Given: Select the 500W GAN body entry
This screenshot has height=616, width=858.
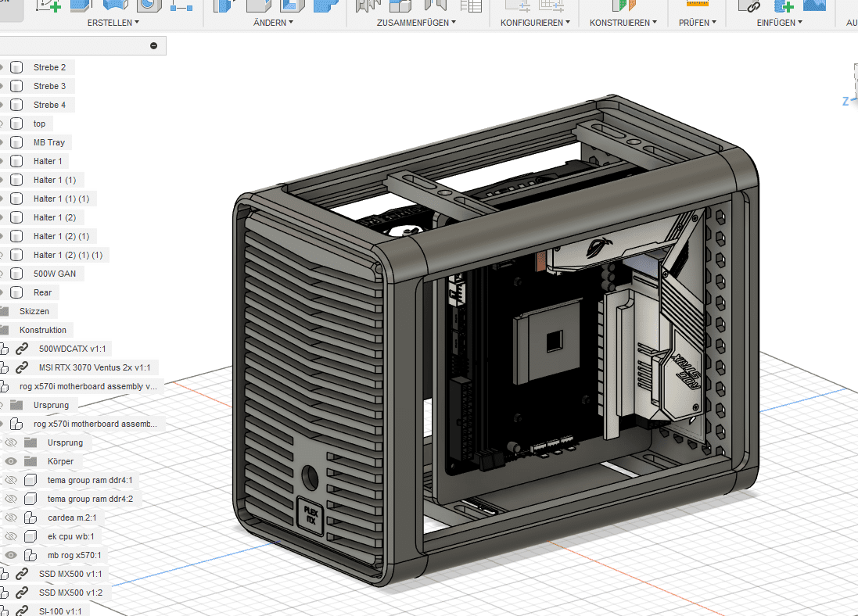Looking at the screenshot, I should pyautogui.click(x=54, y=274).
